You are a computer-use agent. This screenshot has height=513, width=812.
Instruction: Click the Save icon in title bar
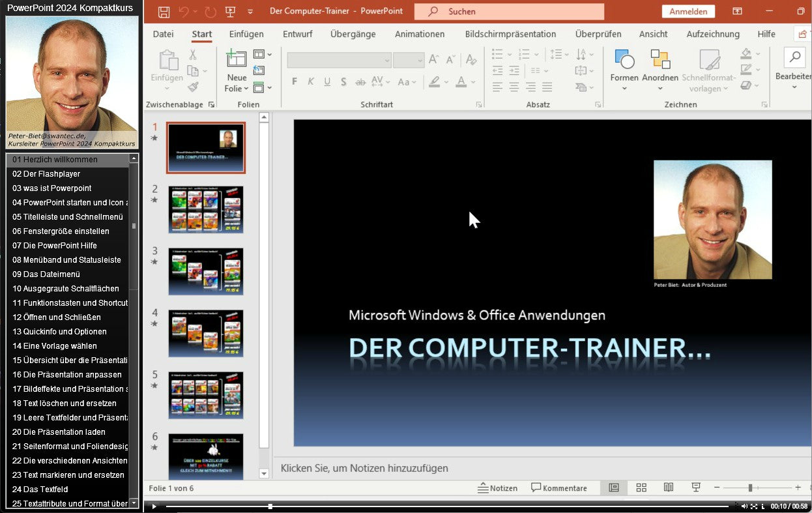point(164,12)
